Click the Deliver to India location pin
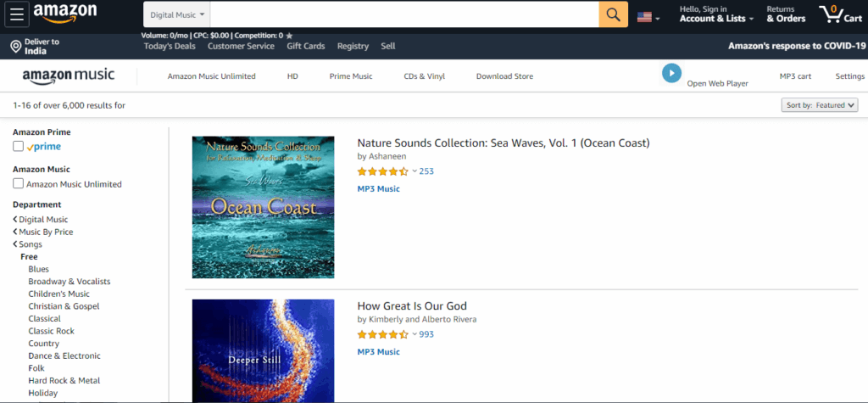868x403 pixels. click(15, 47)
